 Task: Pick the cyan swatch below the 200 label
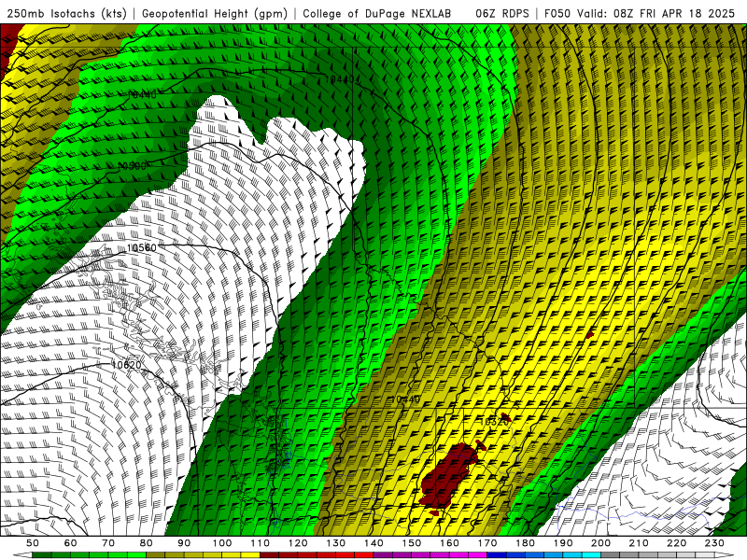[591, 555]
